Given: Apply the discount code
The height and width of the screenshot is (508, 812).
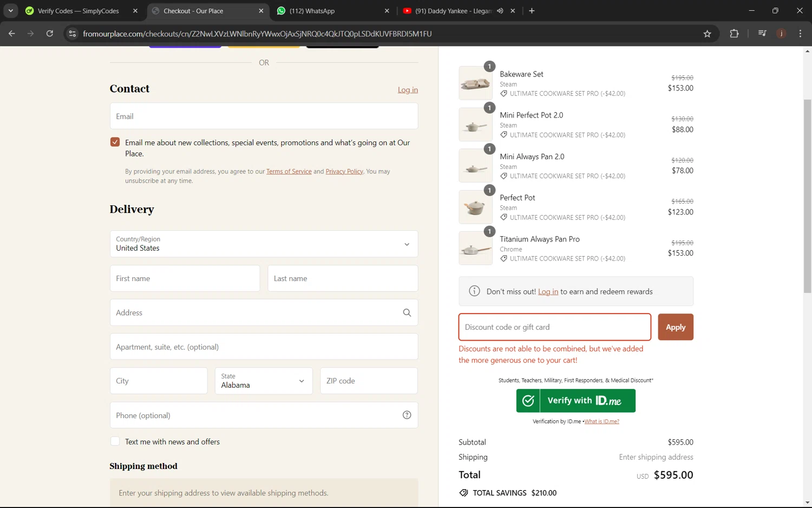Looking at the screenshot, I should coord(676,327).
